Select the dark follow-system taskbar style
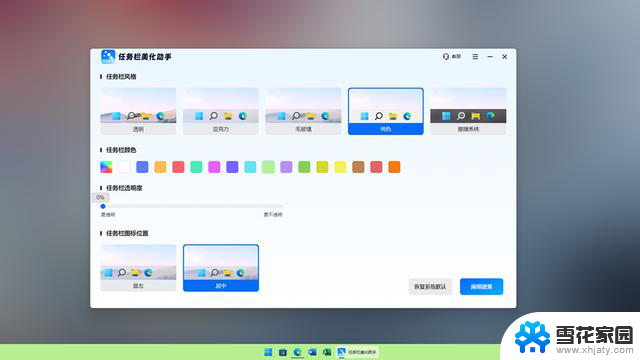 468,111
